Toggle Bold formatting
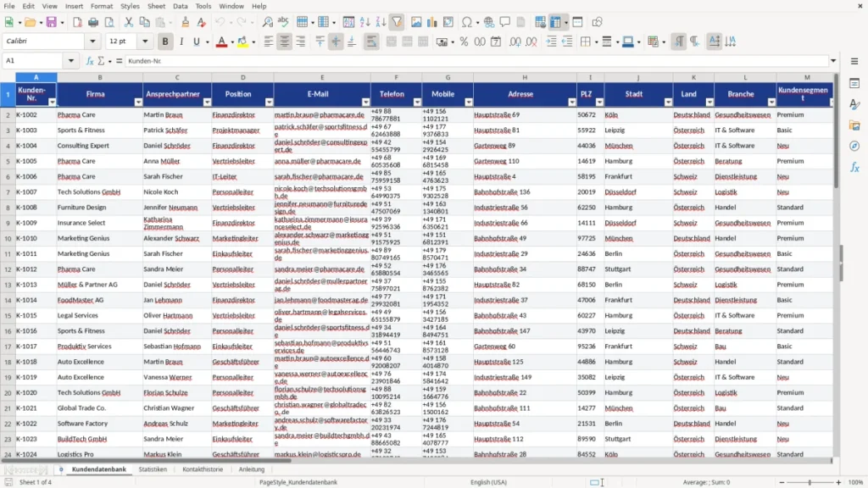 (165, 42)
